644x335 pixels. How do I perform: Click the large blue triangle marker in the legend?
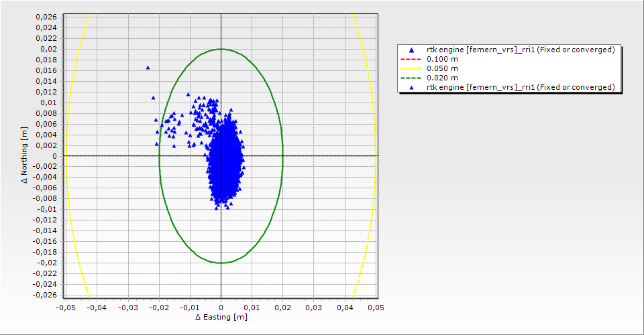[411, 50]
